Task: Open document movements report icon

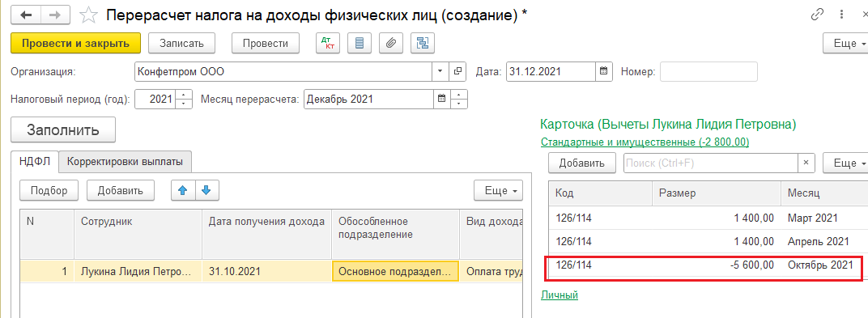Action: 360,43
